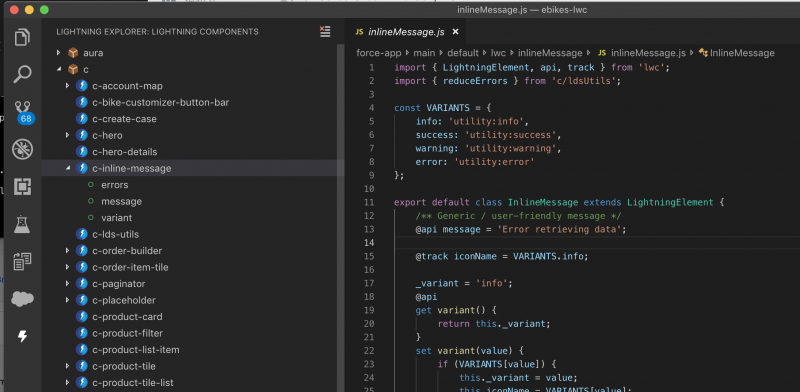The image size is (800, 392).
Task: Click the c namespace package box icon
Action: pos(73,69)
